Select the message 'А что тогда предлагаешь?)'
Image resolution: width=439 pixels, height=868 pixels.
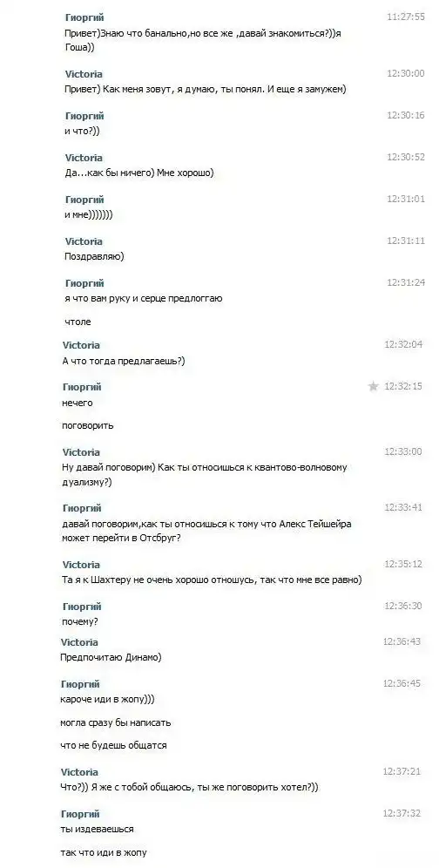pyautogui.click(x=124, y=361)
